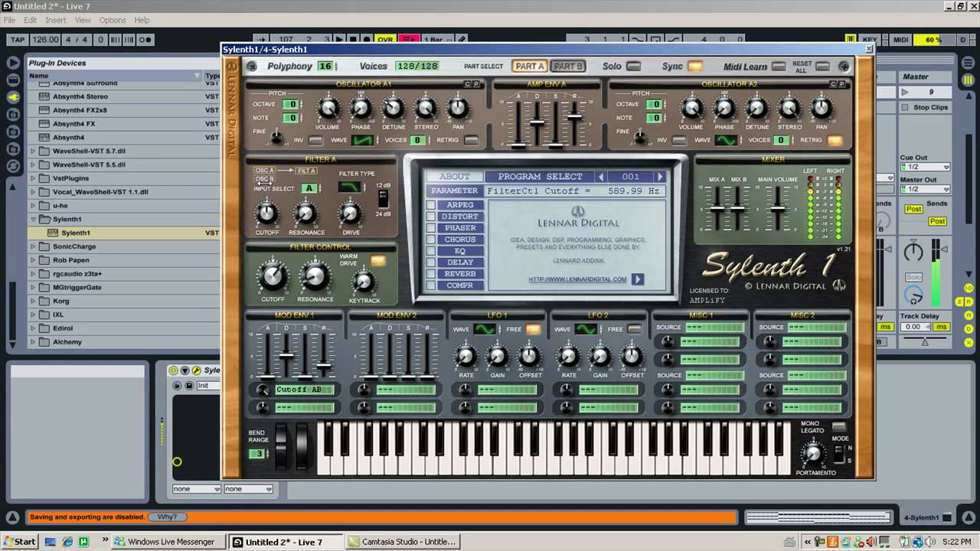Click the Oscillator A1 wave shape display
980x551 pixels.
coord(362,140)
